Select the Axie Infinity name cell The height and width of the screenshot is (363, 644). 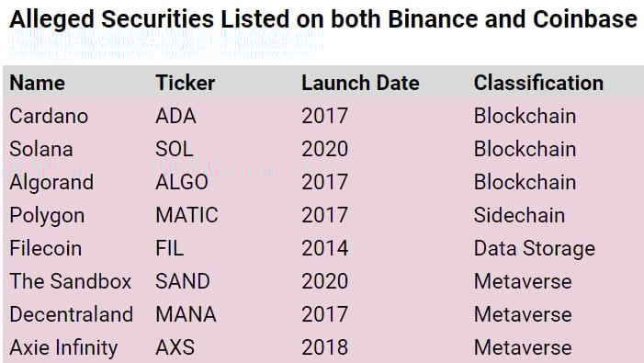pos(63,347)
